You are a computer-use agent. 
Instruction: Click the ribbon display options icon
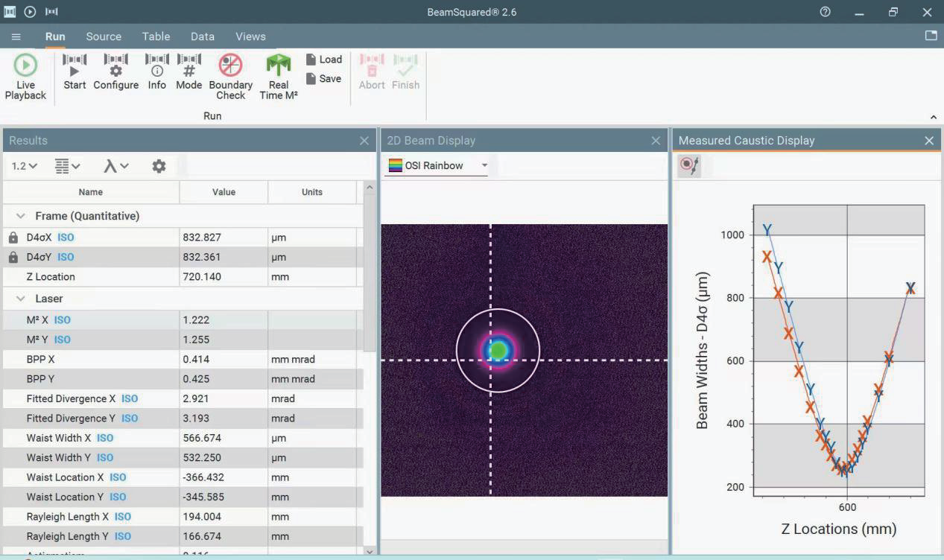click(x=931, y=36)
